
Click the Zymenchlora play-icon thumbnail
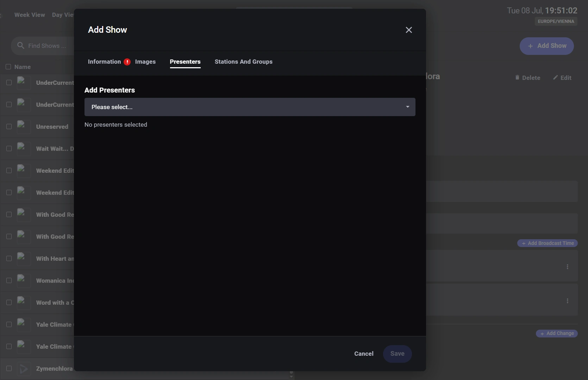(x=24, y=369)
